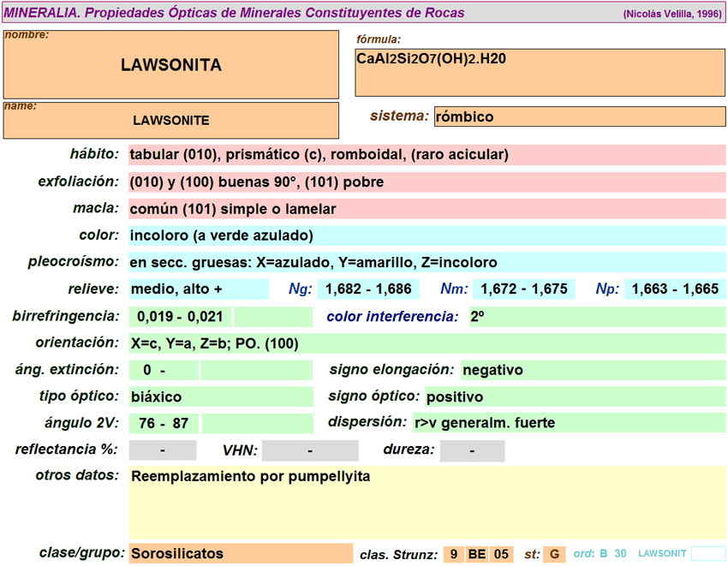Screen dimensions: 728x566
Task: Select the color field showing incoloro
Action: [427, 235]
